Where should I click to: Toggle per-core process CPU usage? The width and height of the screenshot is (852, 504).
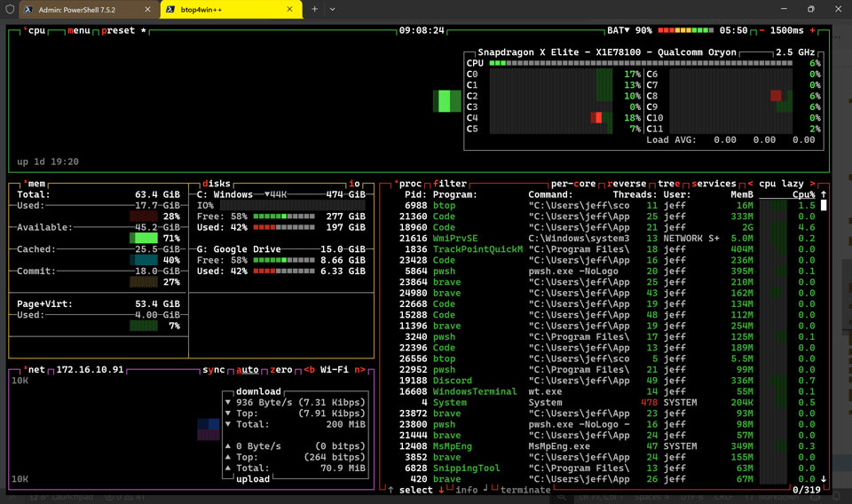pos(573,184)
